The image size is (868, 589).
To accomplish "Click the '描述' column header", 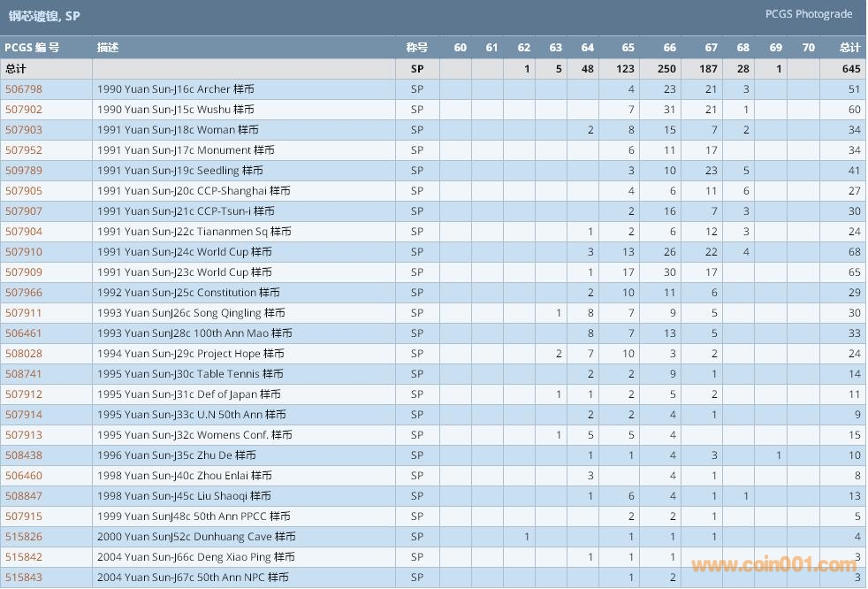I will (108, 48).
